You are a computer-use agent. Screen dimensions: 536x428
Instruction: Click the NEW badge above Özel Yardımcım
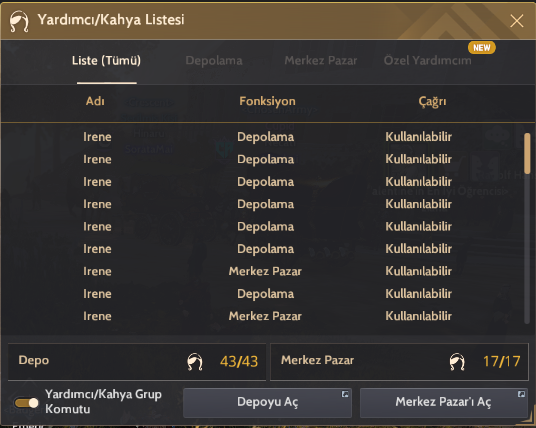[x=482, y=48]
